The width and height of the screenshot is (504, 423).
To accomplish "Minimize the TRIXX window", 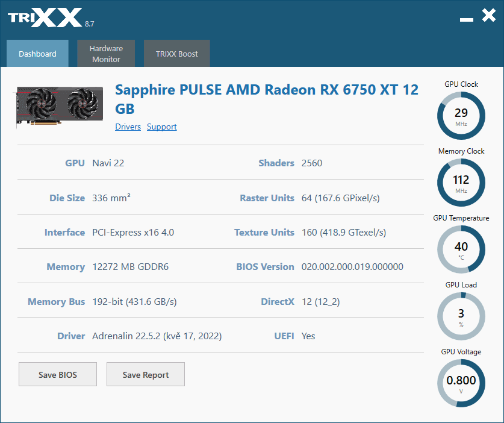I will 467,20.
